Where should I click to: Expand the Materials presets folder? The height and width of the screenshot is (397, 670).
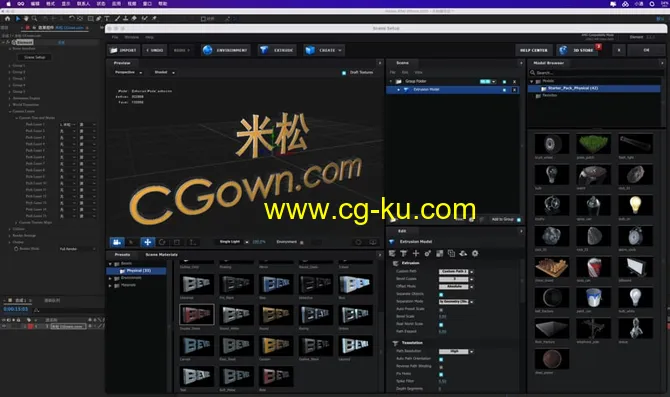(110, 285)
